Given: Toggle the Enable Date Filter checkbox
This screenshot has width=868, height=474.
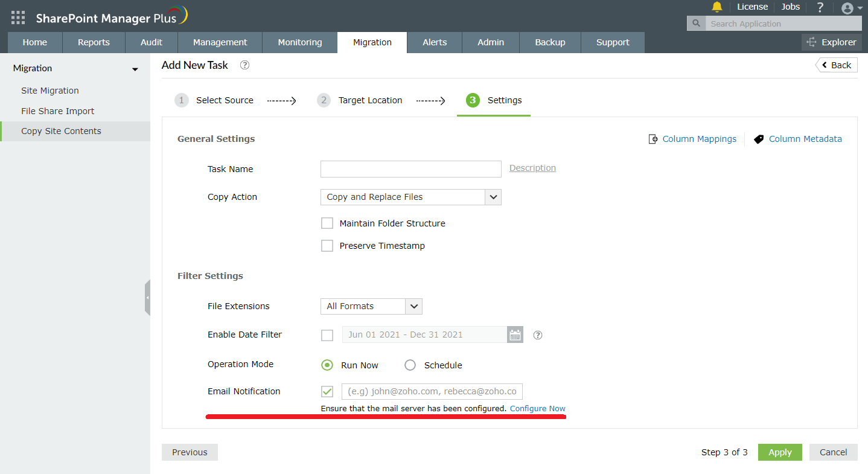Looking at the screenshot, I should click(x=327, y=335).
